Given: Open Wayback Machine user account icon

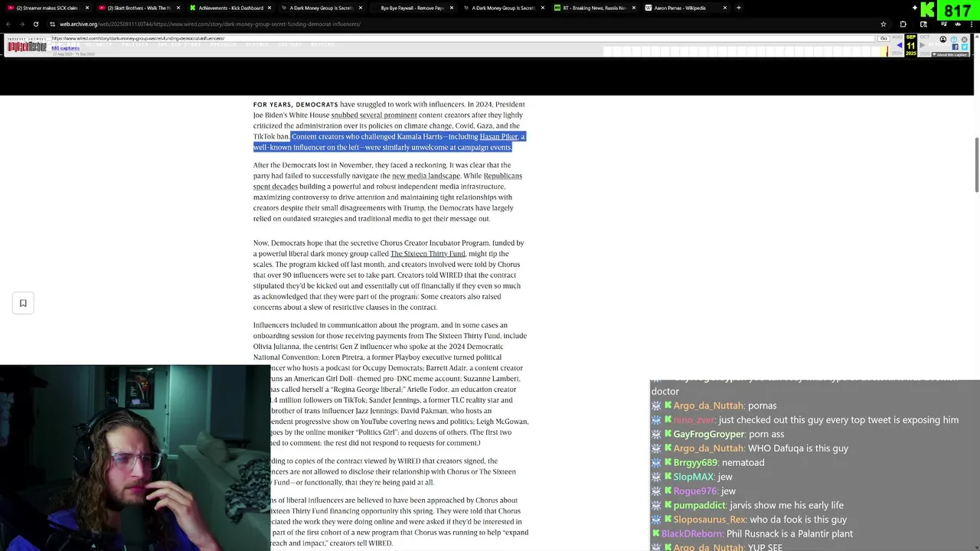Looking at the screenshot, I should (x=943, y=39).
